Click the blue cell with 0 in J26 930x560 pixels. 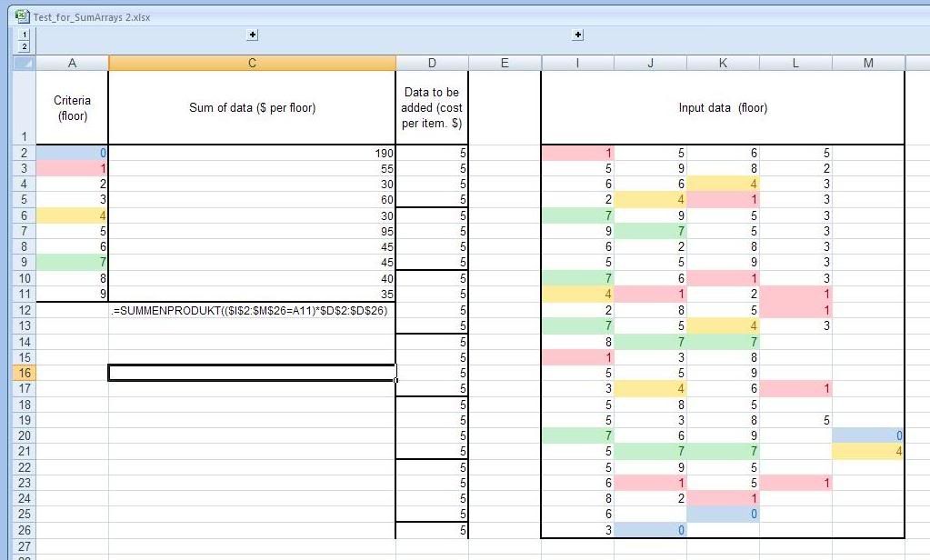pyautogui.click(x=651, y=530)
